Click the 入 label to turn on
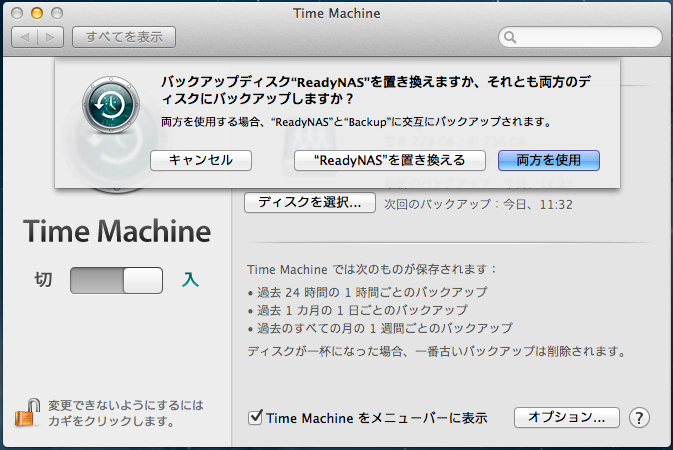The image size is (673, 450). tap(190, 280)
